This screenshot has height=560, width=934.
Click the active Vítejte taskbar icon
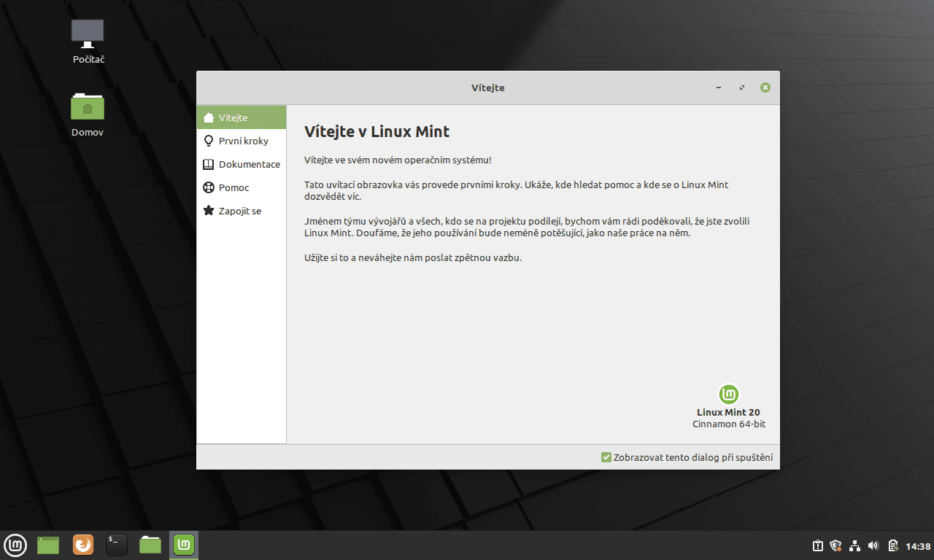pyautogui.click(x=183, y=545)
